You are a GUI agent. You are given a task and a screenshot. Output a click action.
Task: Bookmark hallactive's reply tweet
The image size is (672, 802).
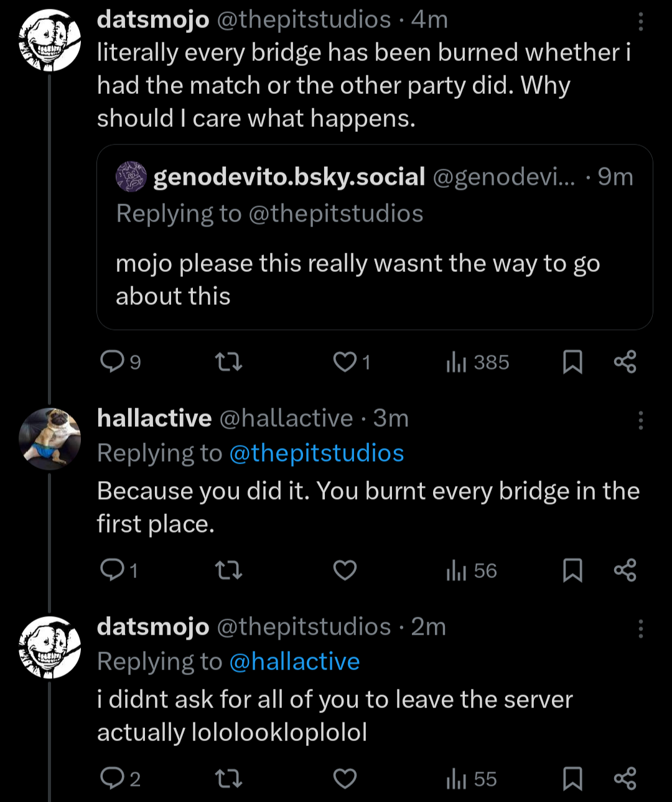572,570
